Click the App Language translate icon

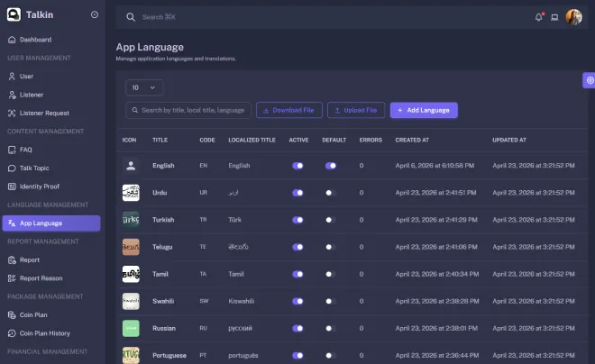tap(12, 223)
